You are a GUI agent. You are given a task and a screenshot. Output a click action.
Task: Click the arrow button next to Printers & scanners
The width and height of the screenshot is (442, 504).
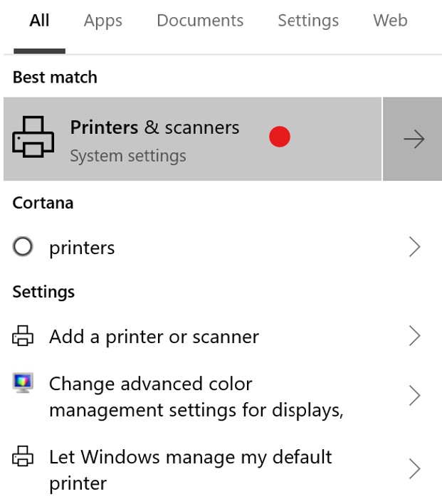pos(413,139)
